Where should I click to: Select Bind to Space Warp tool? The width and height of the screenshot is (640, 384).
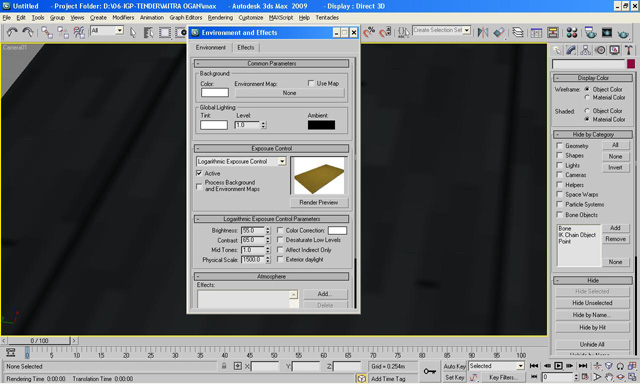click(x=79, y=32)
